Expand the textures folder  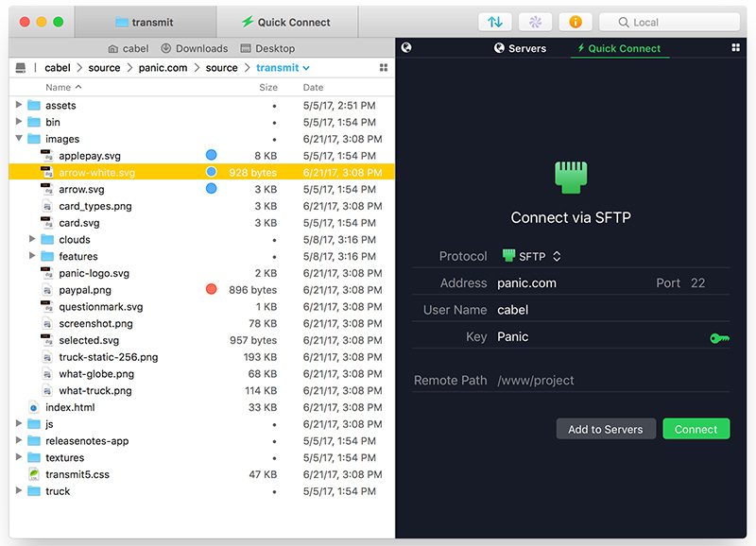[x=19, y=457]
